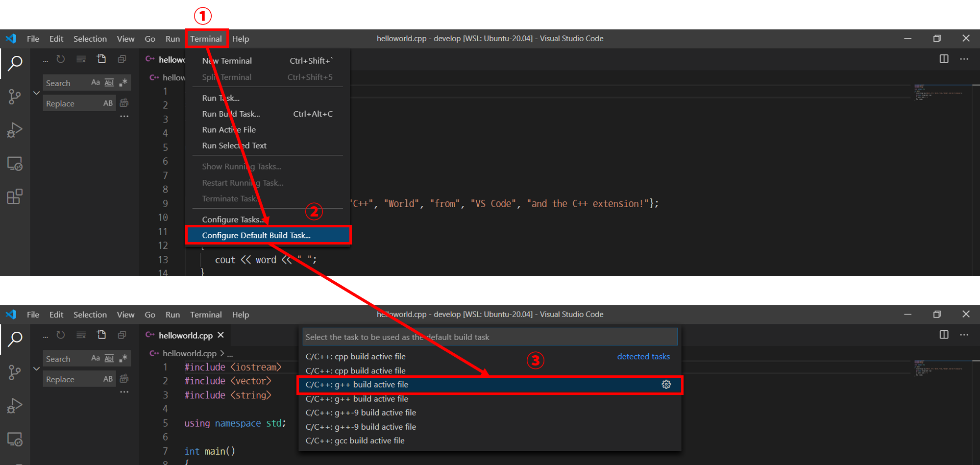Viewport: 980px width, 465px height.
Task: Choose Run Selected Text menu entry
Action: pos(268,146)
